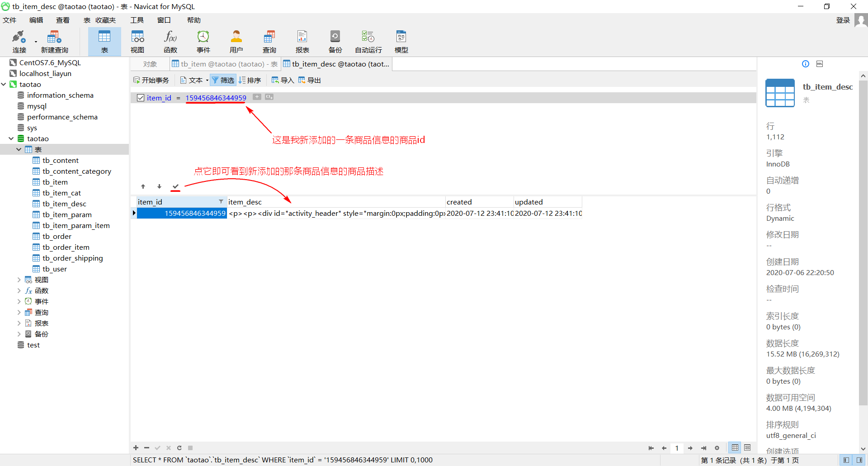This screenshot has width=868, height=466.
Task: Uncheck the item_id filter condition checkbox
Action: (141, 98)
